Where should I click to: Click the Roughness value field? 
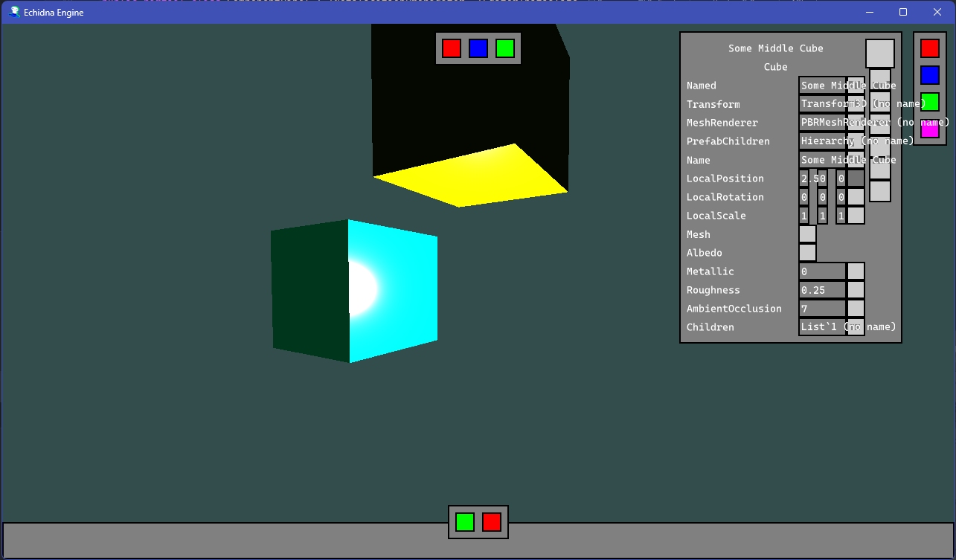[822, 290]
